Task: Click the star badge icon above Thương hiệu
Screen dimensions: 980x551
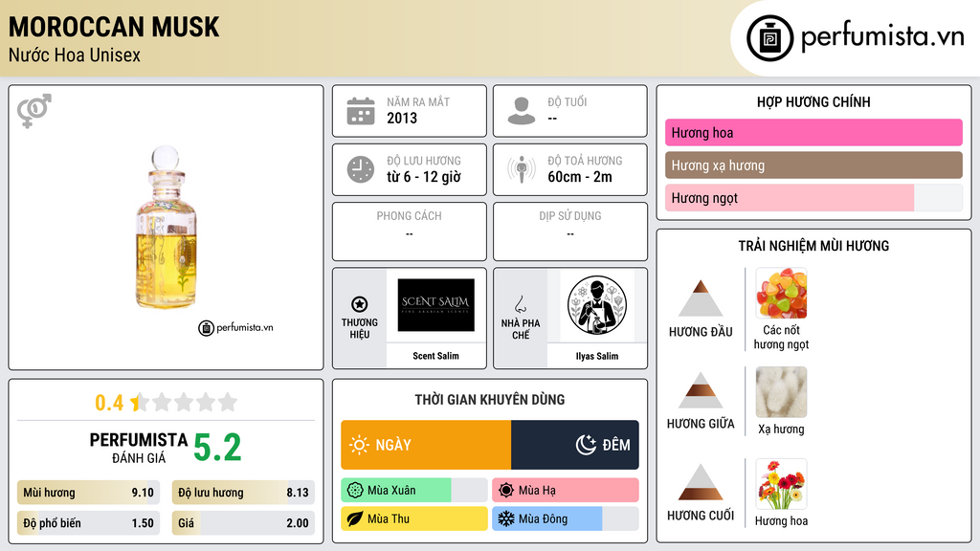Action: pyautogui.click(x=360, y=304)
